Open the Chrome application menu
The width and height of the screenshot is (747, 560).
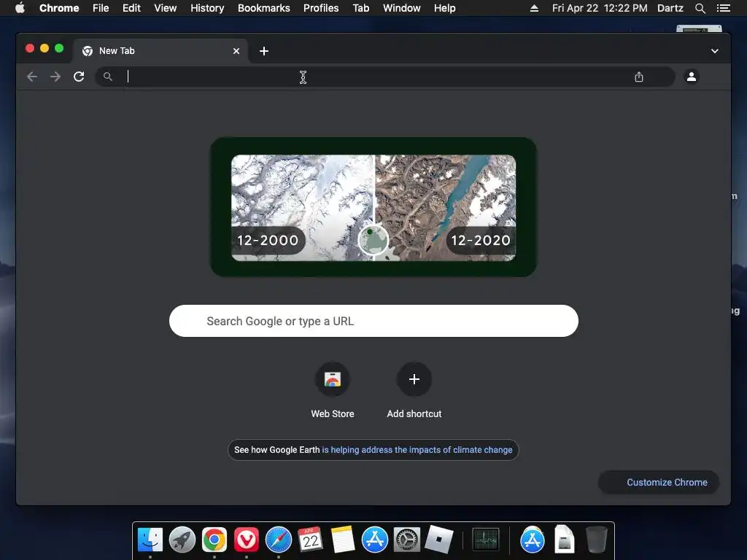pyautogui.click(x=59, y=8)
